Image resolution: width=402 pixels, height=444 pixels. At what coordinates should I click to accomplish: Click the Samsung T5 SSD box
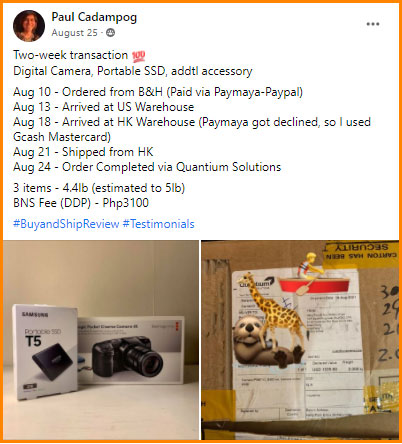click(45, 352)
